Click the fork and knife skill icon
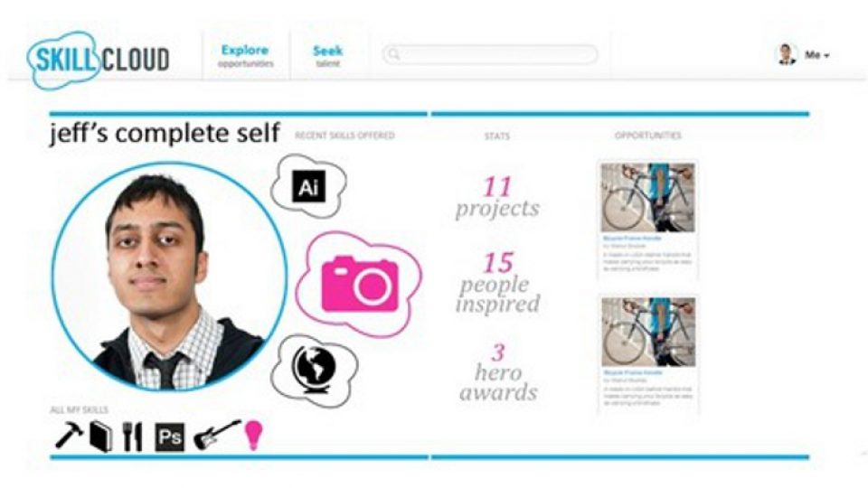868x488 pixels. (x=132, y=436)
